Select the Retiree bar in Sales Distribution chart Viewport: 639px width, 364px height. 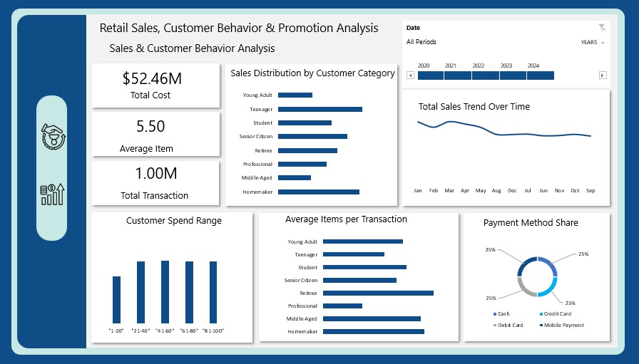(307, 150)
